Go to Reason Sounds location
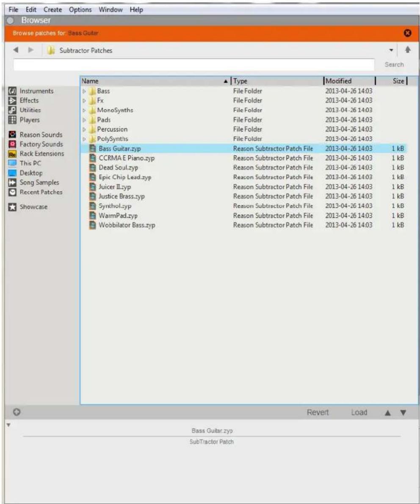The height and width of the screenshot is (504, 420). (35, 135)
